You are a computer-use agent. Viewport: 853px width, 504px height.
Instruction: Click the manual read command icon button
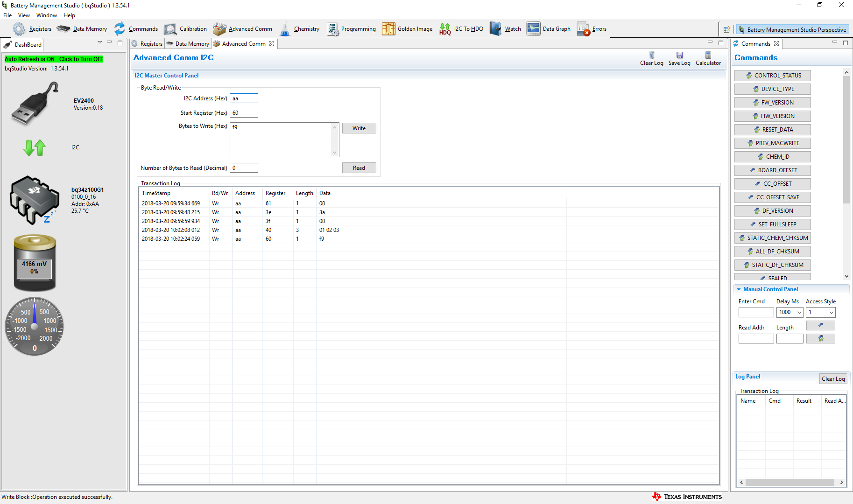(821, 338)
